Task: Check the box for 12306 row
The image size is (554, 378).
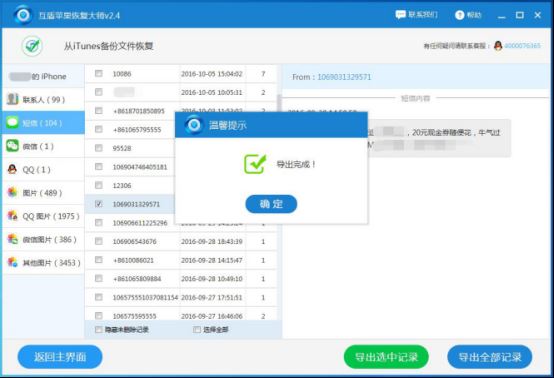Action: tap(99, 185)
